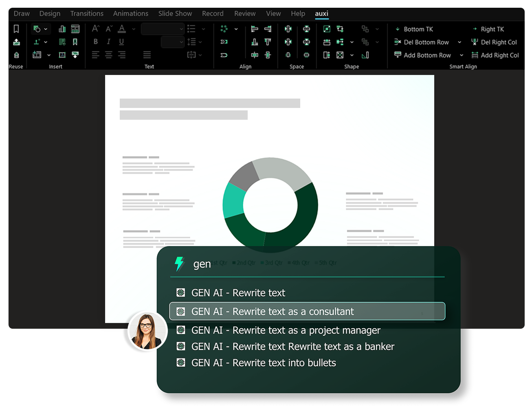Select the auxi ribbon tab
The image size is (532, 411).
pyautogui.click(x=321, y=13)
